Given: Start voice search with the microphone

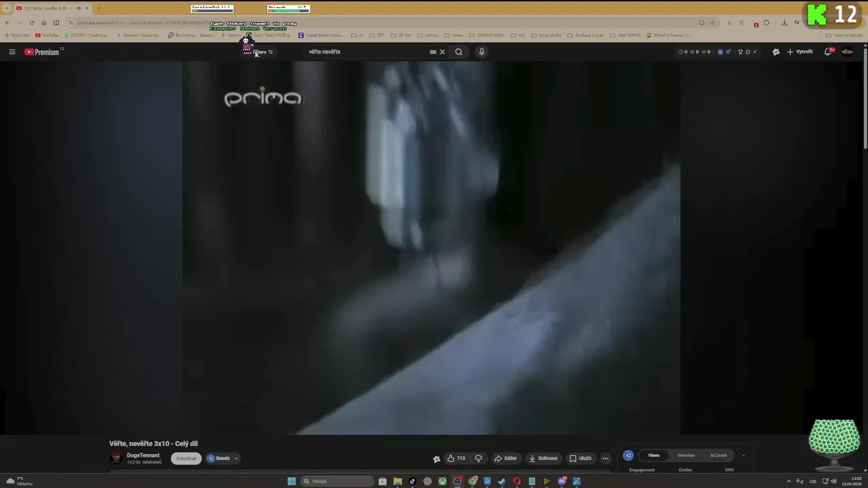Looking at the screenshot, I should coord(481,52).
